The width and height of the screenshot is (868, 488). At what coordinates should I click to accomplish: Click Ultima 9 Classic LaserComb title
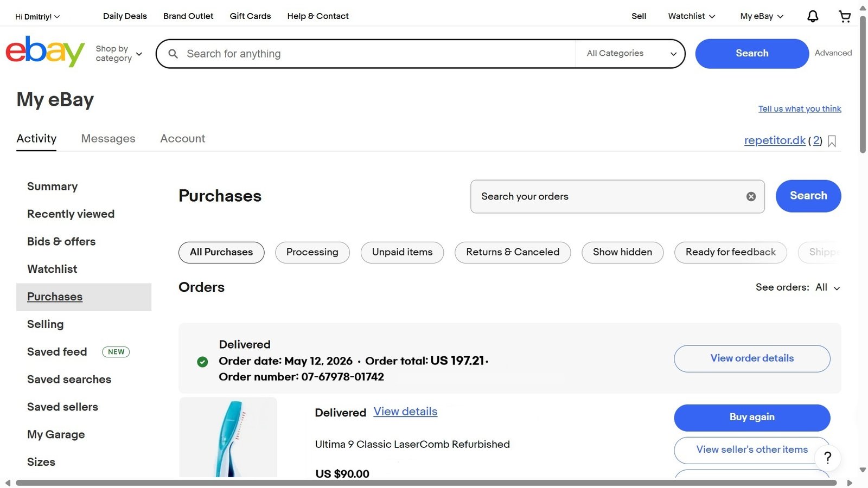tap(412, 445)
